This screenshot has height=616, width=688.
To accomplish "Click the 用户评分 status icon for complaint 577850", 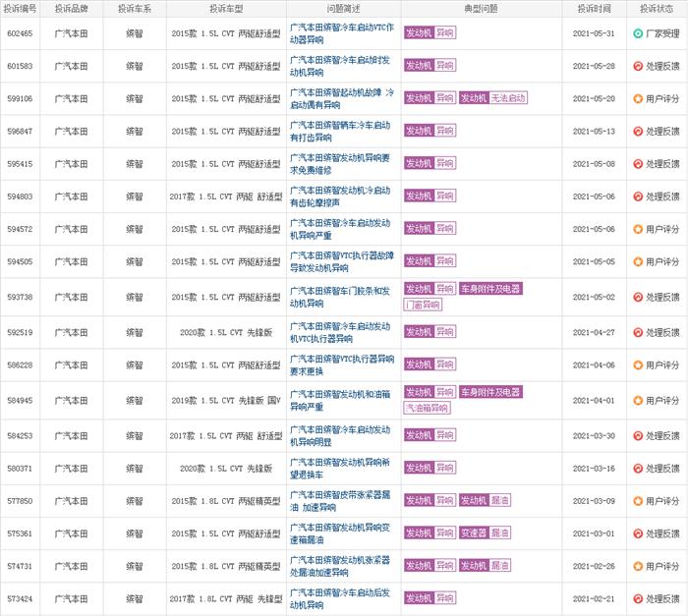I will pyautogui.click(x=638, y=501).
